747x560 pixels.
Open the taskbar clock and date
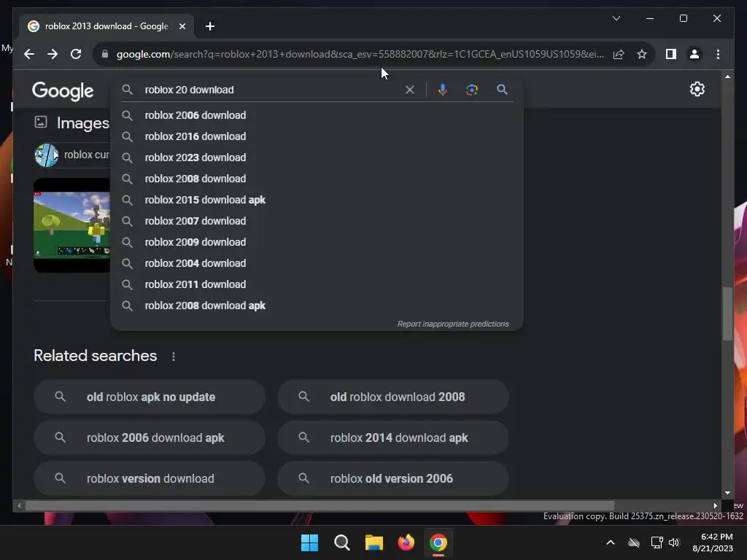tap(713, 542)
